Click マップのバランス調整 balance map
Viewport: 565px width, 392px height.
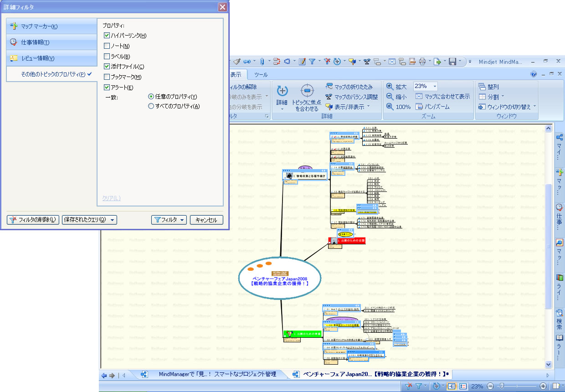click(351, 97)
